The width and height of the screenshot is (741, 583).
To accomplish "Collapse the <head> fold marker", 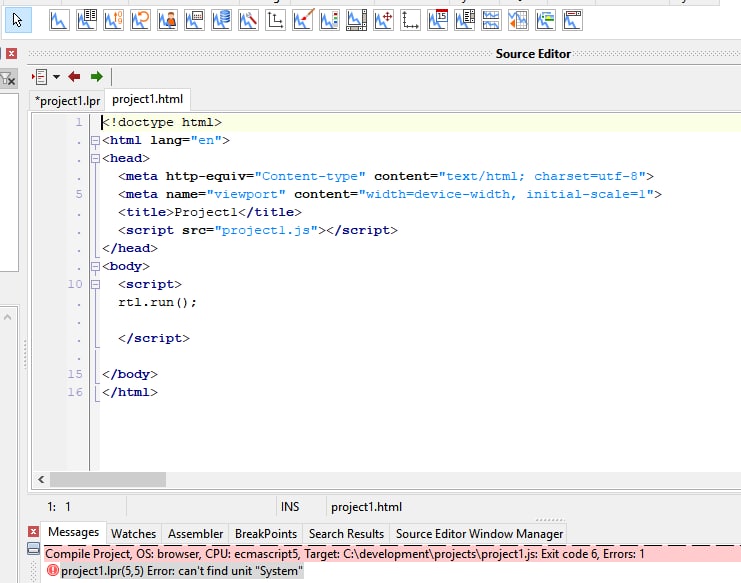I will pyautogui.click(x=95, y=158).
